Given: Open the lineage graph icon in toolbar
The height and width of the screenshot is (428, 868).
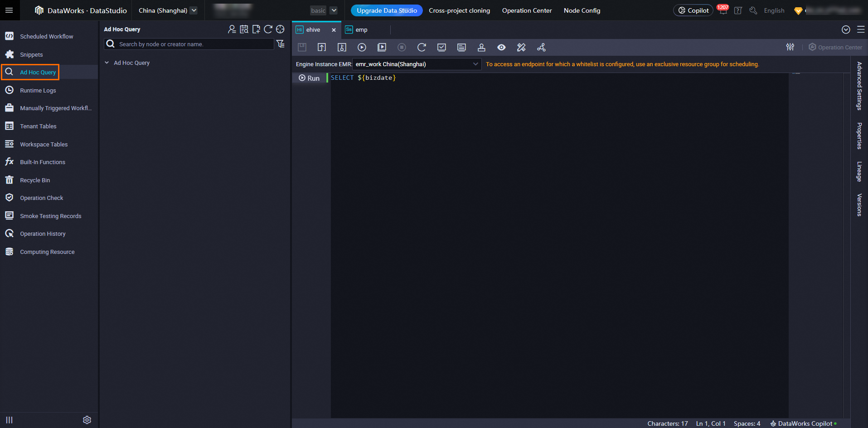Looking at the screenshot, I should (x=541, y=47).
